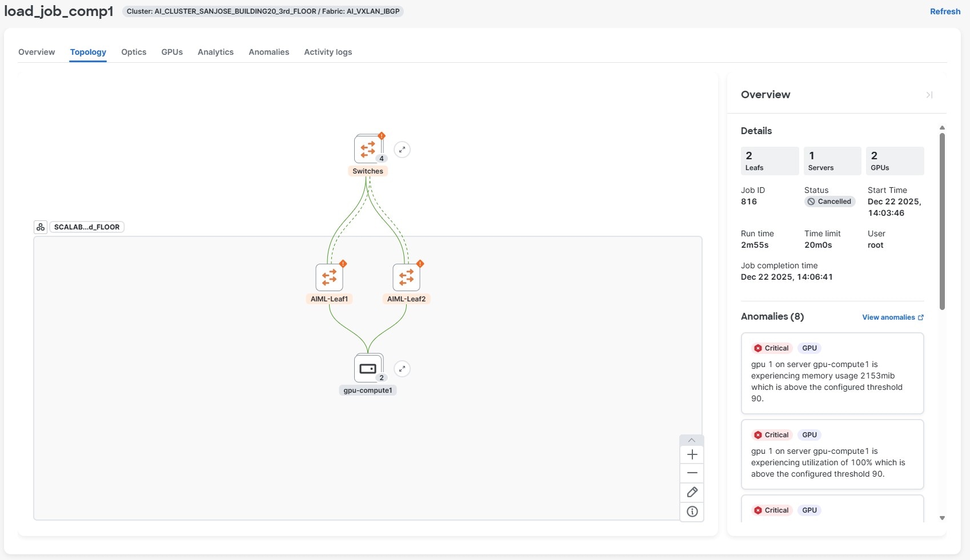The width and height of the screenshot is (970, 560).
Task: Click the alert badge on AIML-Leaf2
Action: pos(420,264)
